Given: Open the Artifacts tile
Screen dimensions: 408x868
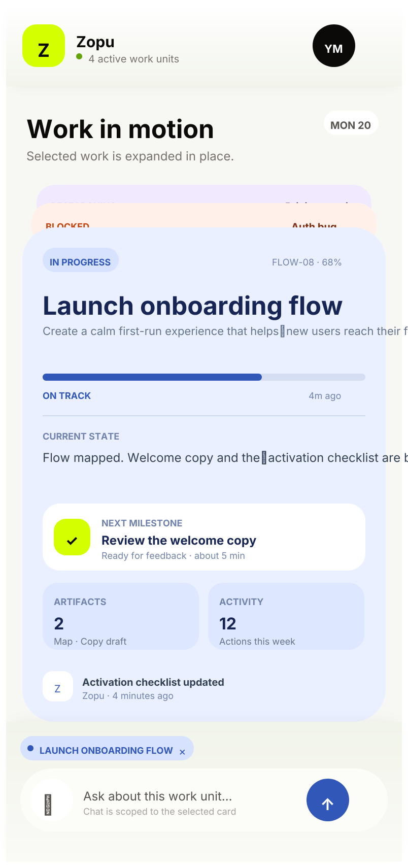Looking at the screenshot, I should [121, 616].
